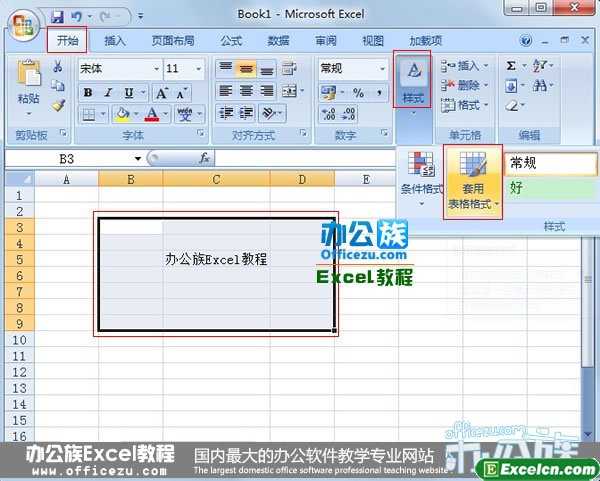The height and width of the screenshot is (481, 600).
Task: Activate the Format Painter brush
Action: pyautogui.click(x=58, y=105)
